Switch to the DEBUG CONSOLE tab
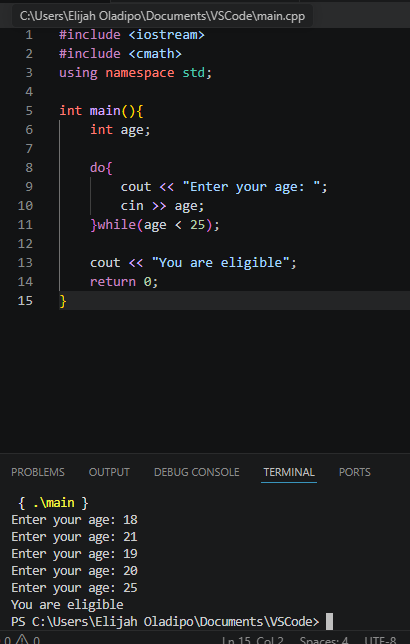This screenshot has height=644, width=410. click(x=196, y=472)
